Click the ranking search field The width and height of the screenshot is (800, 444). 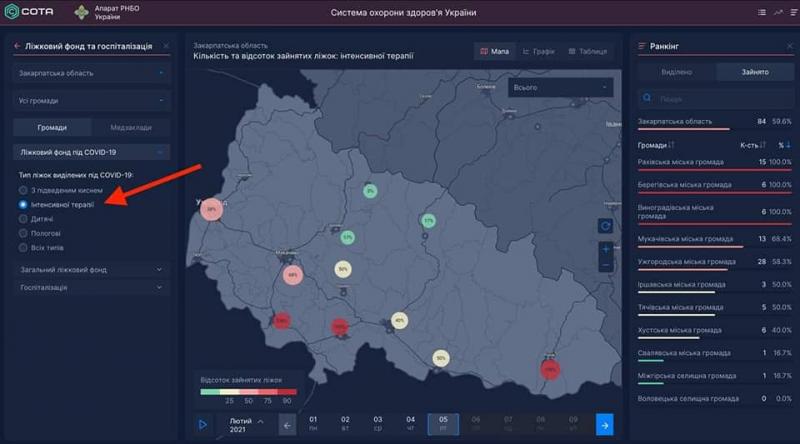pyautogui.click(x=715, y=99)
